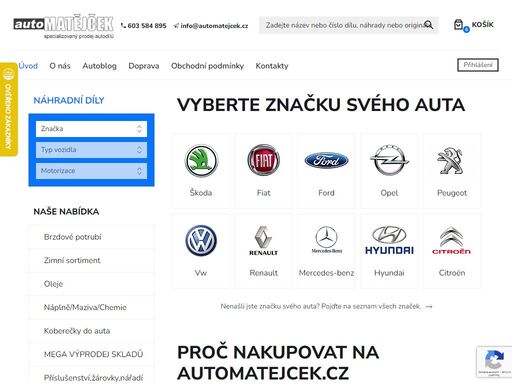Open the Autoblog menu item
Screen dimensions: 512x384
click(100, 66)
